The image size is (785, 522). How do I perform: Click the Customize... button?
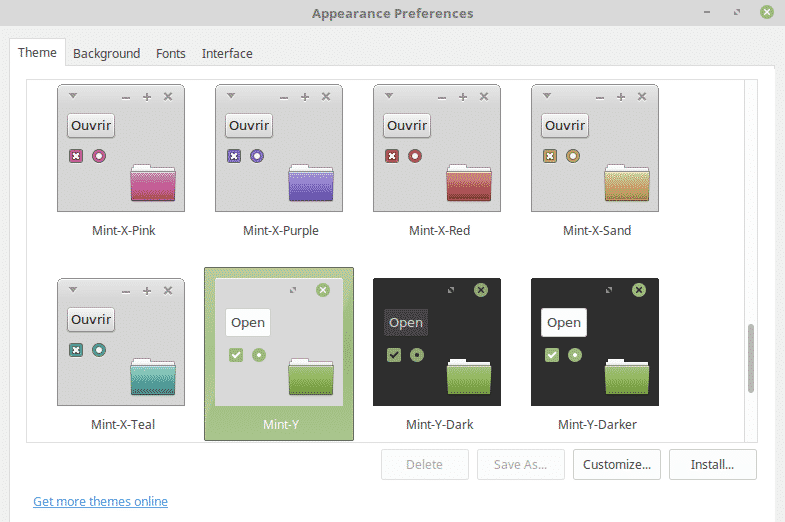(617, 464)
